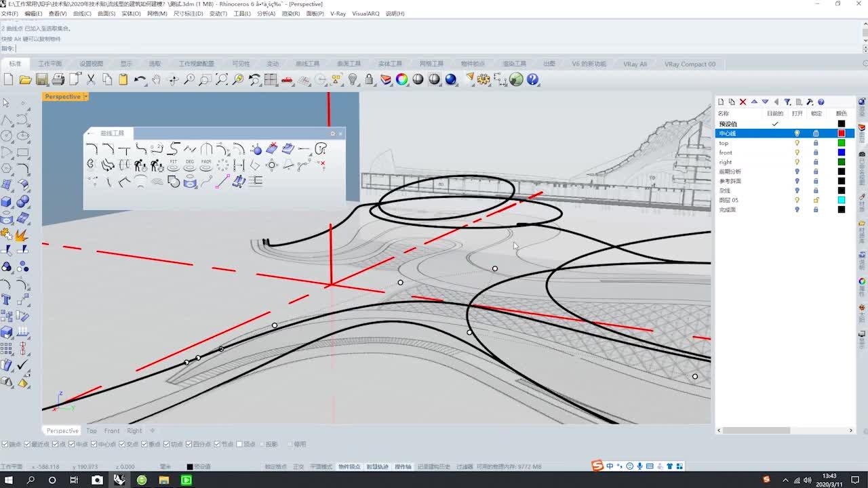Open the 曲线工具 toolbar tab
868x488 pixels.
click(x=307, y=64)
